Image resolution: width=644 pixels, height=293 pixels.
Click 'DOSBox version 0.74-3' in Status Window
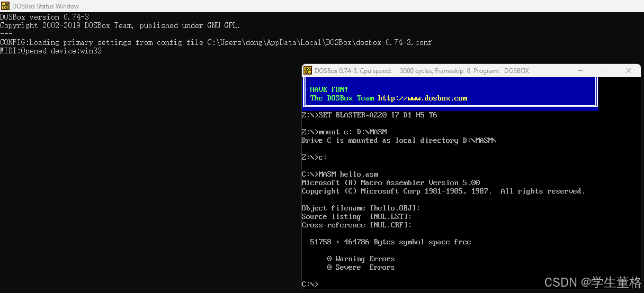44,17
